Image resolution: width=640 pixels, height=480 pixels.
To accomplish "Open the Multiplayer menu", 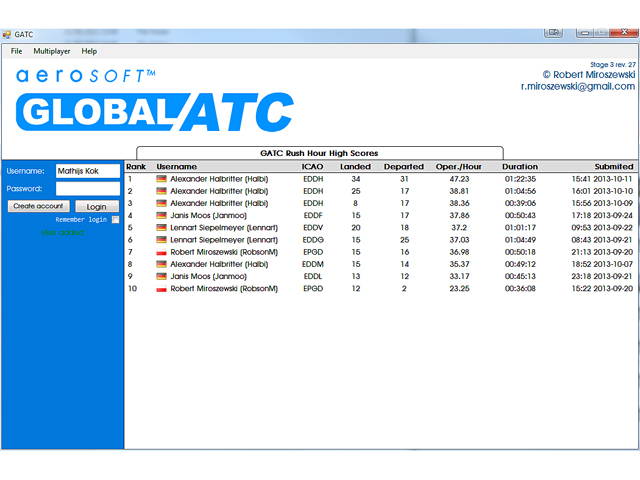I will 51,51.
